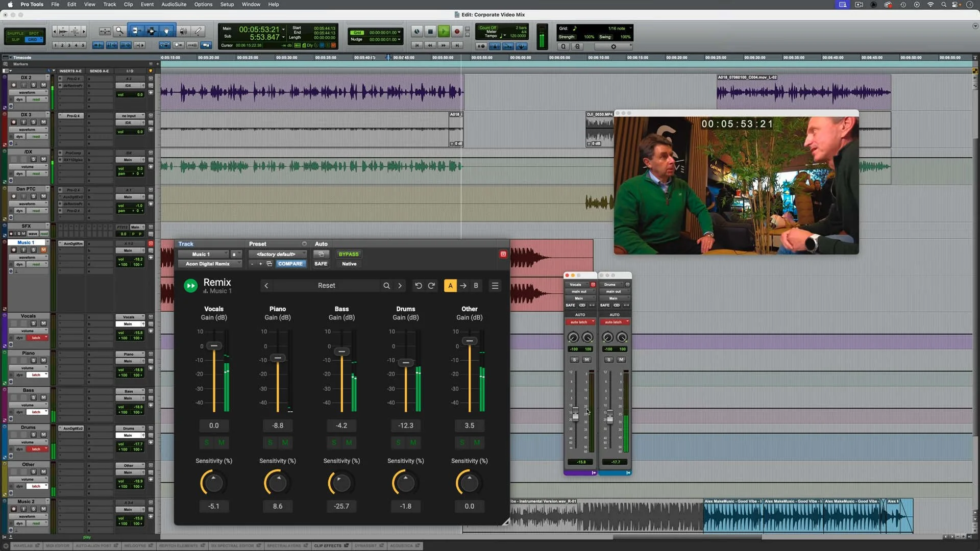Screen dimensions: 980x551
Task: Select the Grabber hand tool
Action: point(166,31)
